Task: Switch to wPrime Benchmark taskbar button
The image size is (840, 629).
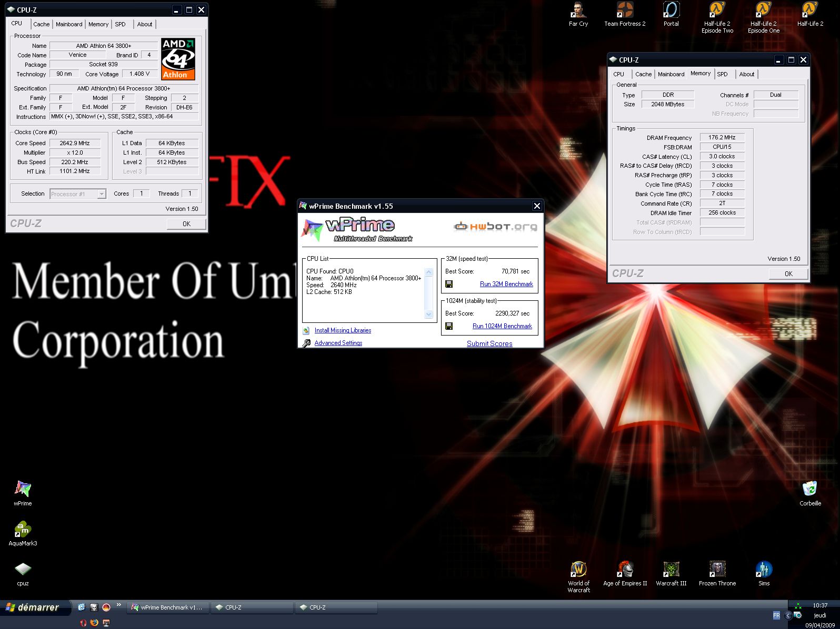Action: coord(168,607)
